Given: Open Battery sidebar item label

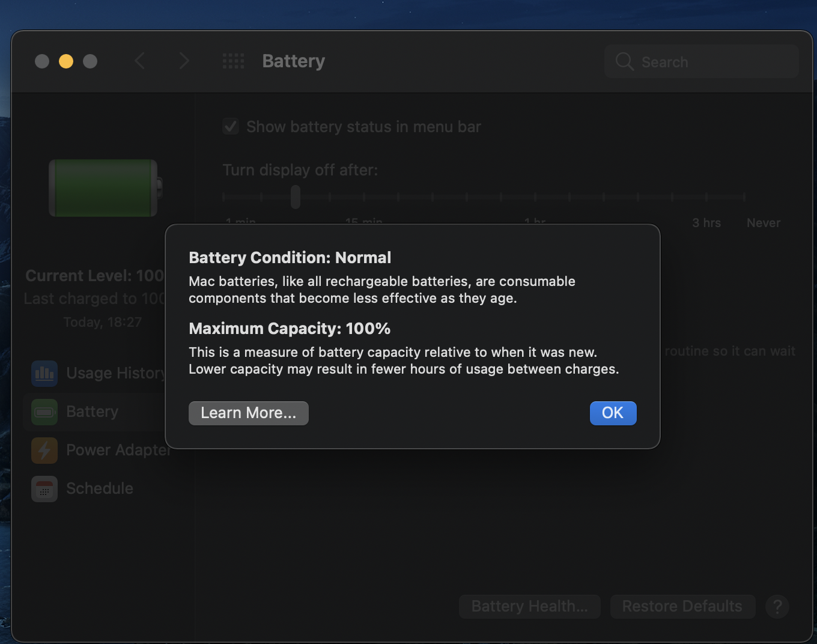Looking at the screenshot, I should pos(92,412).
